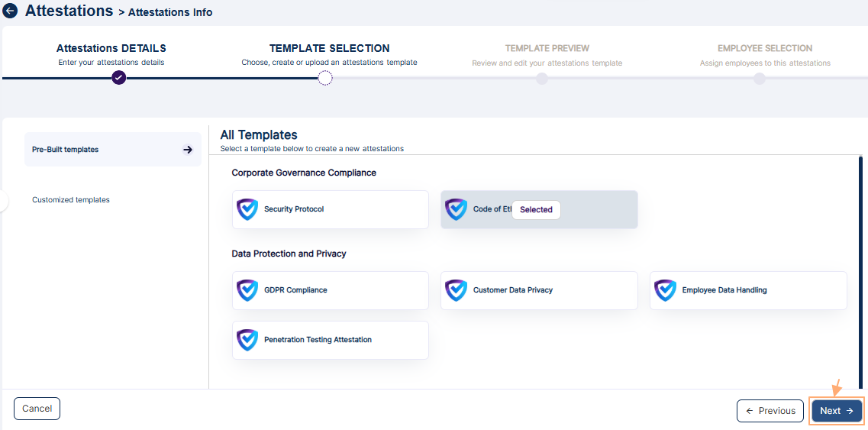868x430 pixels.
Task: Click the GDPR Compliance shield icon
Action: [x=247, y=290]
